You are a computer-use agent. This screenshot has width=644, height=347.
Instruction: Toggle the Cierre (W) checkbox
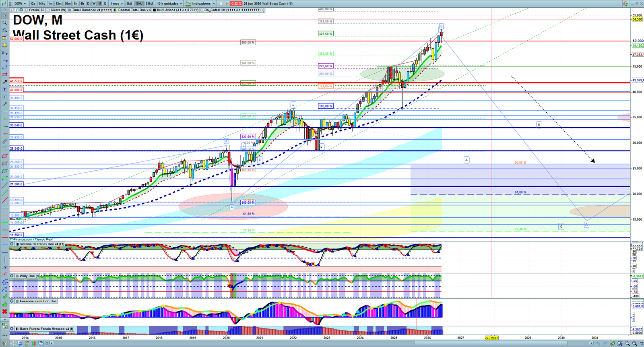48,10
